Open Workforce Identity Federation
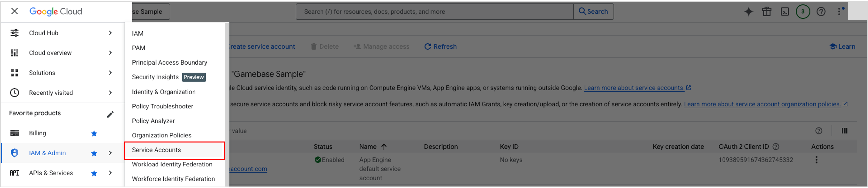 click(173, 179)
